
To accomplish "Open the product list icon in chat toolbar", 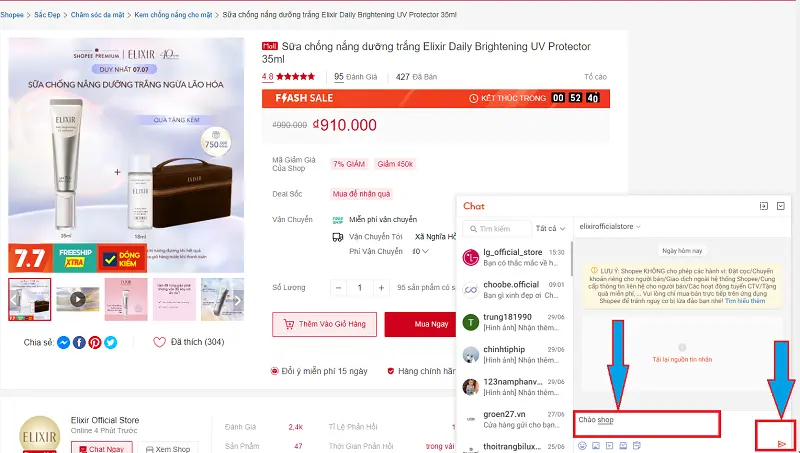I will point(623,446).
